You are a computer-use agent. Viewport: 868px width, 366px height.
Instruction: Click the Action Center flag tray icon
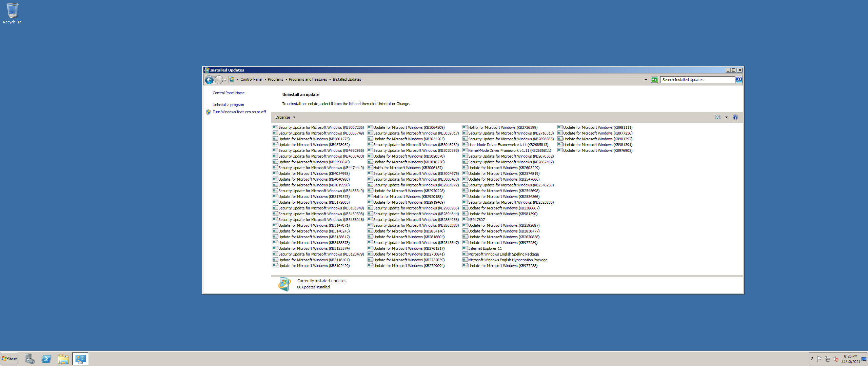pos(819,359)
